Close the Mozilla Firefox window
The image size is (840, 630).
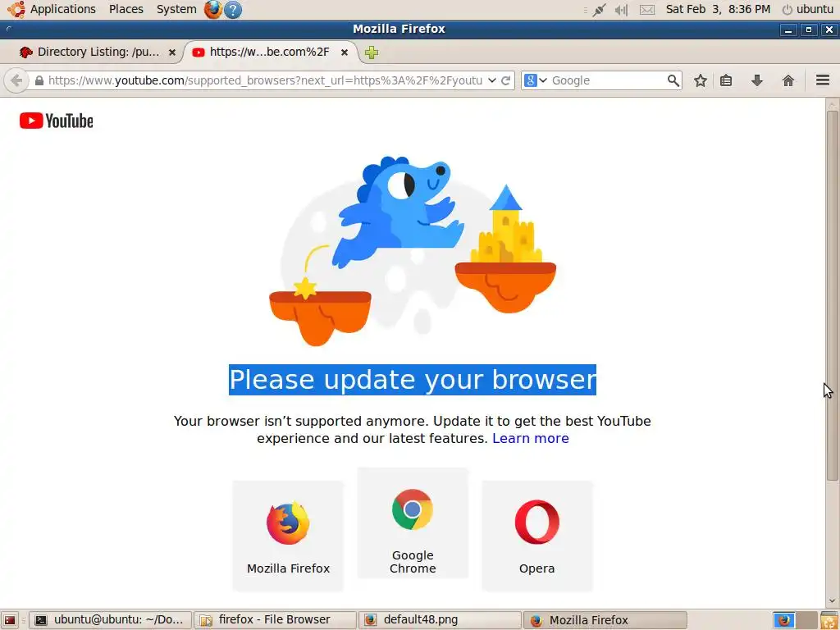coord(829,30)
